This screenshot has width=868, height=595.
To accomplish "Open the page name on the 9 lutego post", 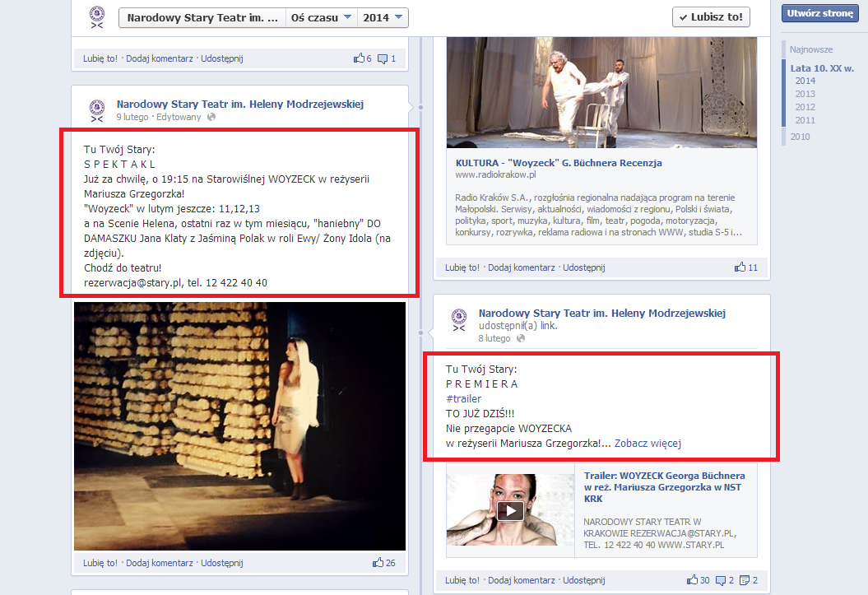I will pos(239,104).
